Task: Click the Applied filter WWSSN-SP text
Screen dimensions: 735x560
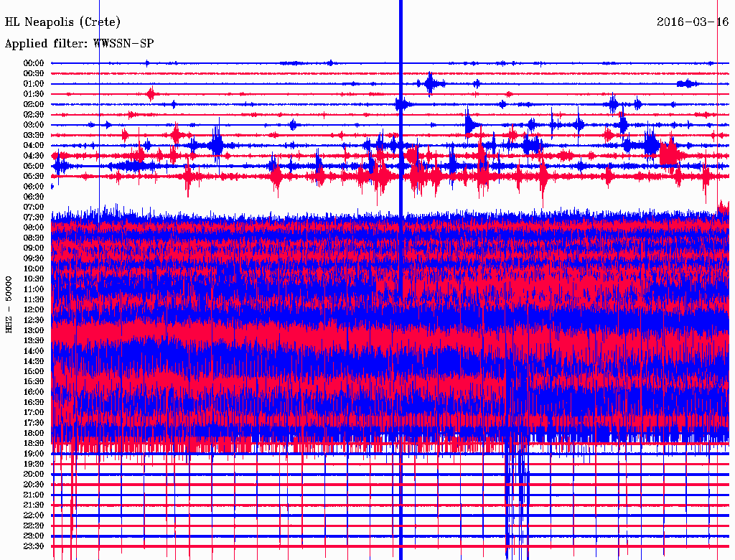Action: (79, 43)
